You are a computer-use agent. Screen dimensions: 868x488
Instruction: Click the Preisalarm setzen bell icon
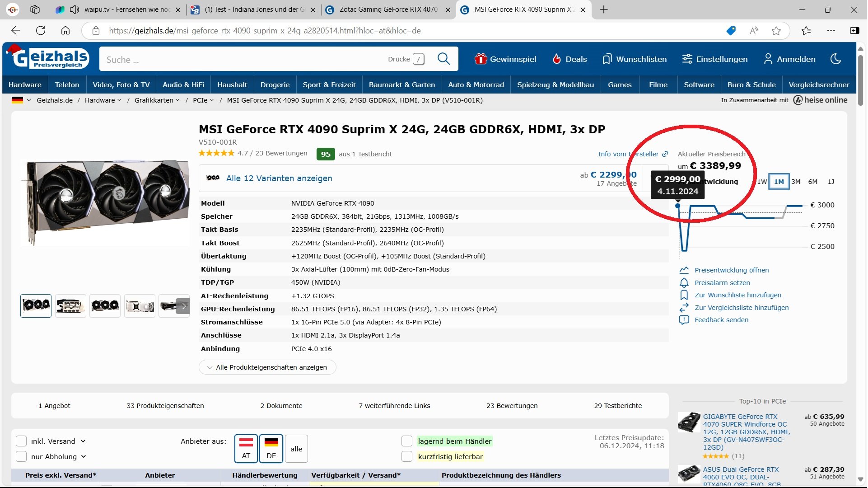[x=684, y=283]
